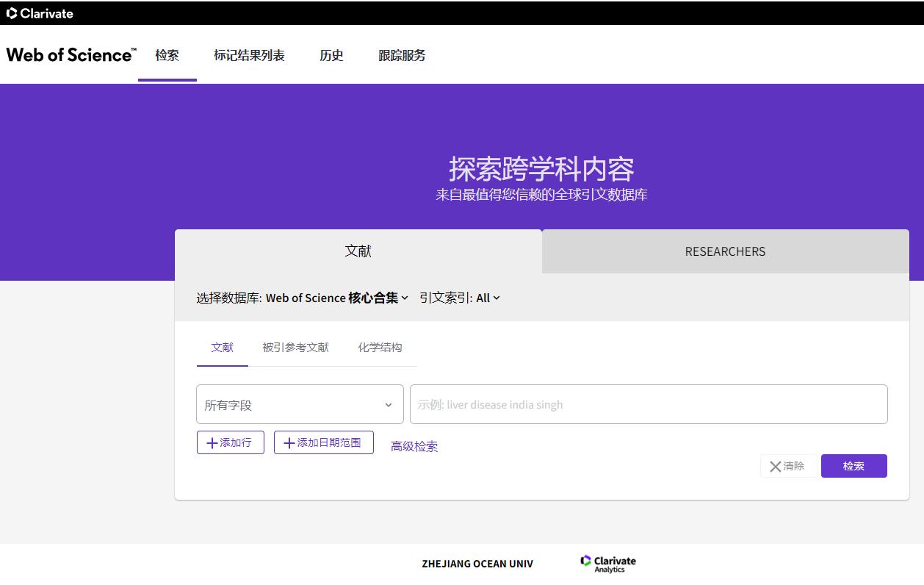Open the 检索 navigation tab
The width and height of the screenshot is (924, 585).
167,55
